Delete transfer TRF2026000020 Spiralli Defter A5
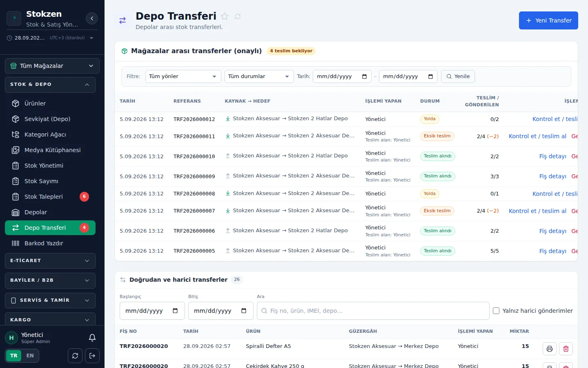 tap(566, 349)
